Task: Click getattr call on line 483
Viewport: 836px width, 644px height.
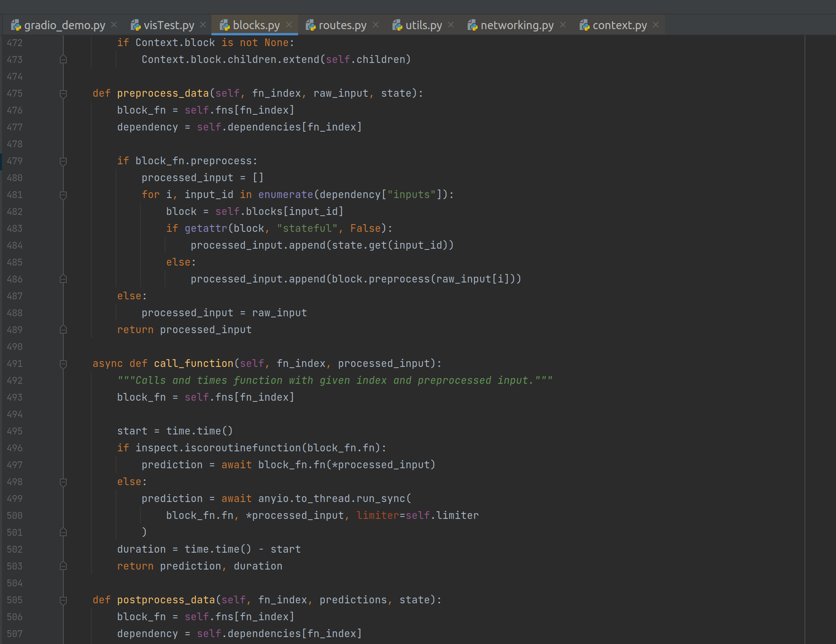Action: coord(206,229)
